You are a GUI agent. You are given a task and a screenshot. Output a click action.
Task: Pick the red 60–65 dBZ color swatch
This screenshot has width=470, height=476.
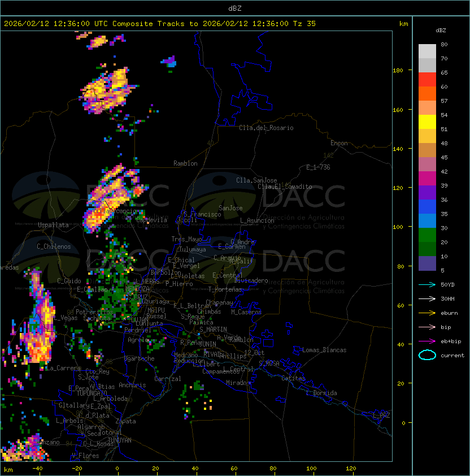pos(427,80)
